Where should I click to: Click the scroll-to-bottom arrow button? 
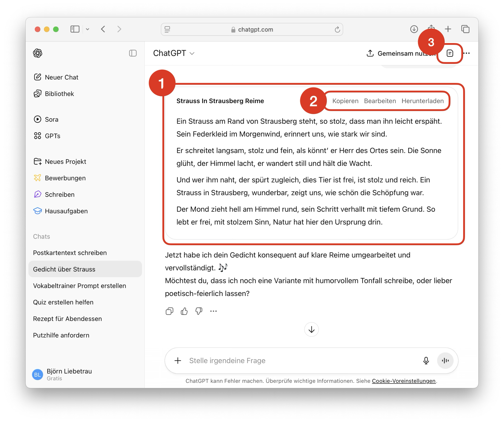(x=311, y=330)
